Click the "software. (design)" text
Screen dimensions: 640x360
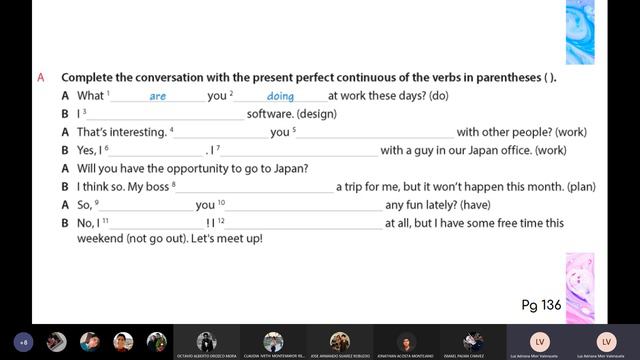(292, 114)
